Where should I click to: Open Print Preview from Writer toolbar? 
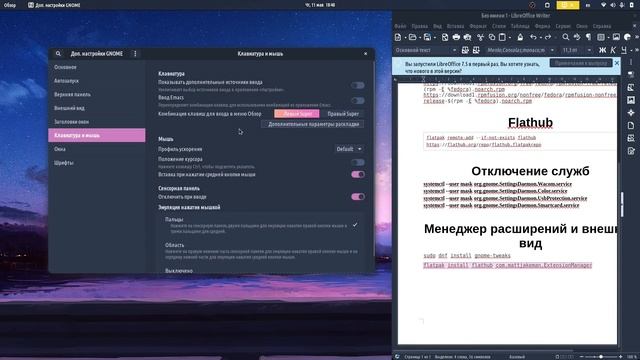tap(467, 38)
